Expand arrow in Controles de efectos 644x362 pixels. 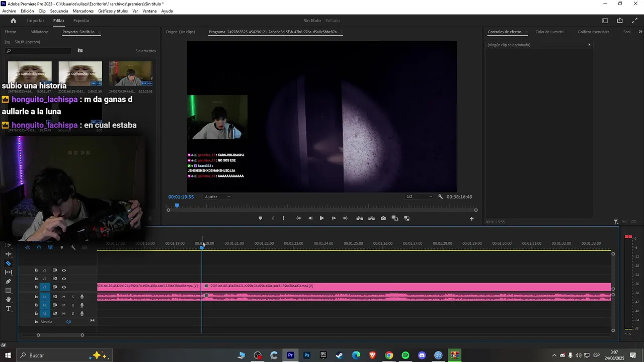click(x=589, y=45)
